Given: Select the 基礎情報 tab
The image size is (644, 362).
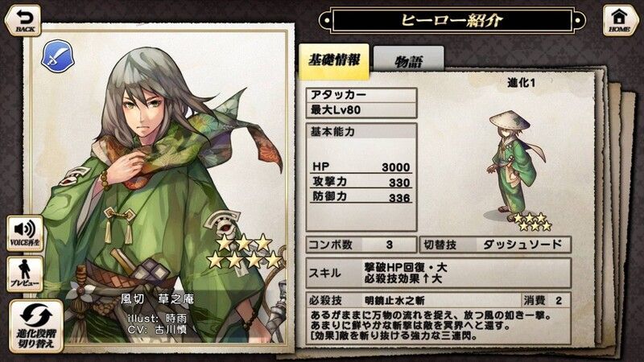Looking at the screenshot, I should [x=334, y=61].
